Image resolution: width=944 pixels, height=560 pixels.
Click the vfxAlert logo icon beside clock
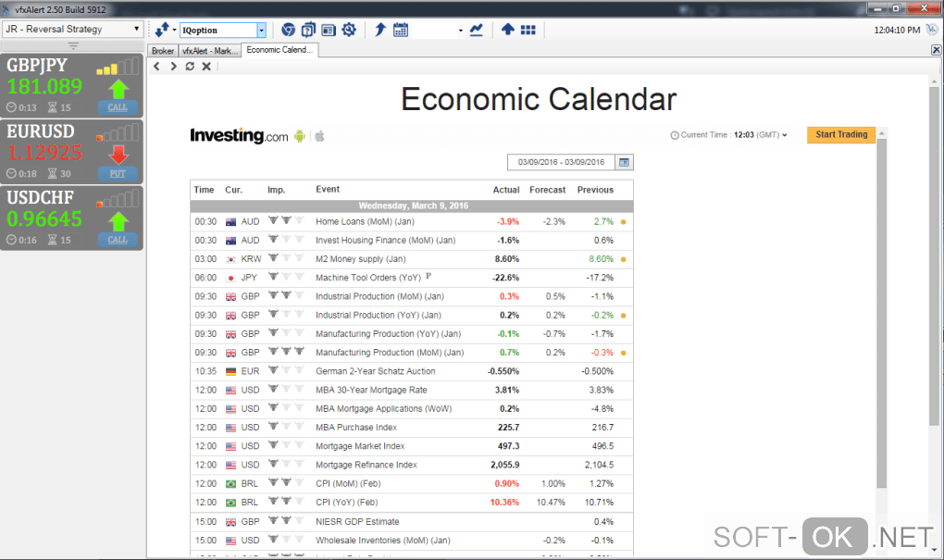(x=932, y=29)
